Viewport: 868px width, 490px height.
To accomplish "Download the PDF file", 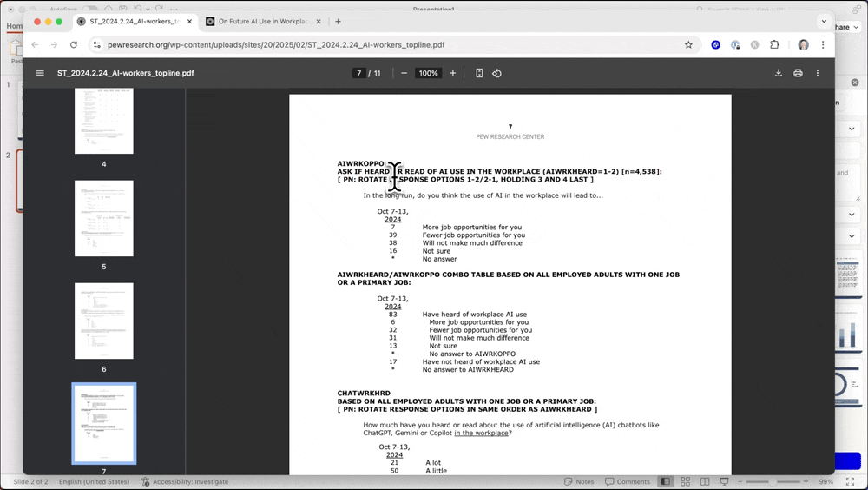I will pos(779,73).
